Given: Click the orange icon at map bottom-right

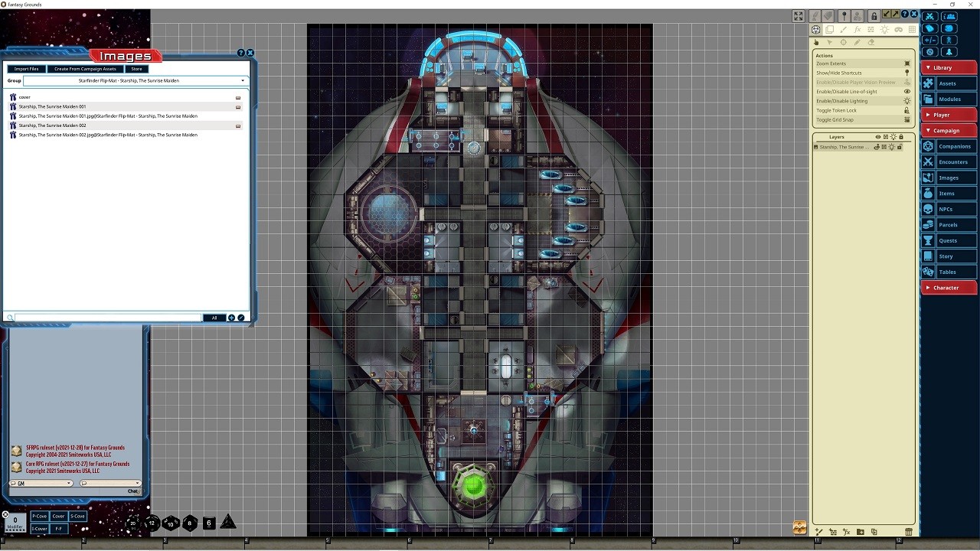Looking at the screenshot, I should click(x=799, y=527).
